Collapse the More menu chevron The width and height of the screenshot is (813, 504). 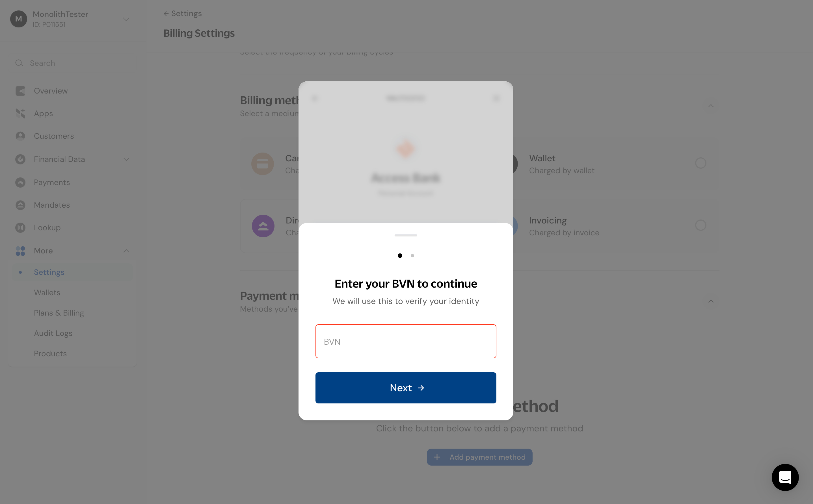tap(126, 251)
